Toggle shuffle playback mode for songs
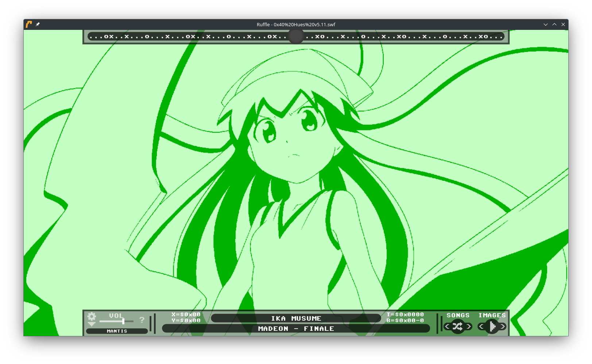The width and height of the screenshot is (592, 364). (458, 326)
